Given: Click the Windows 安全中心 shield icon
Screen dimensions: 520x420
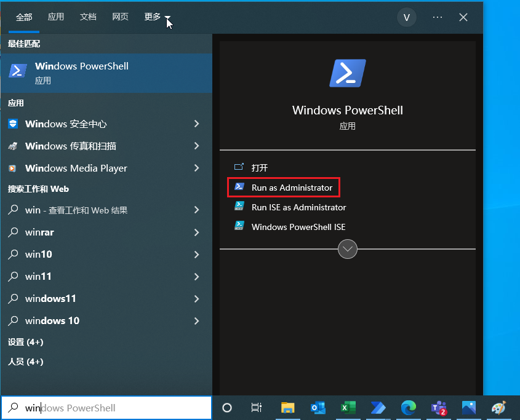Looking at the screenshot, I should click(13, 124).
